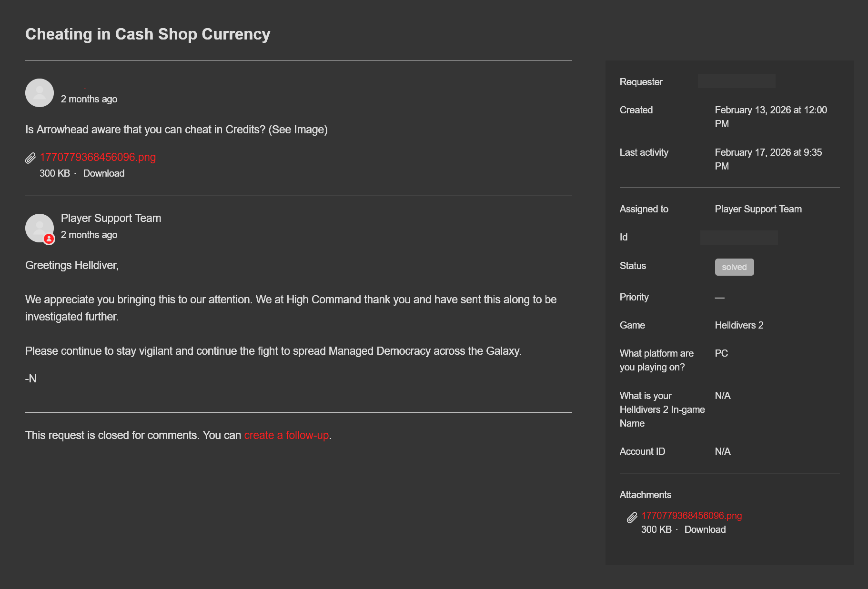
Task: Click the red agent badge on avatar
Action: click(49, 239)
